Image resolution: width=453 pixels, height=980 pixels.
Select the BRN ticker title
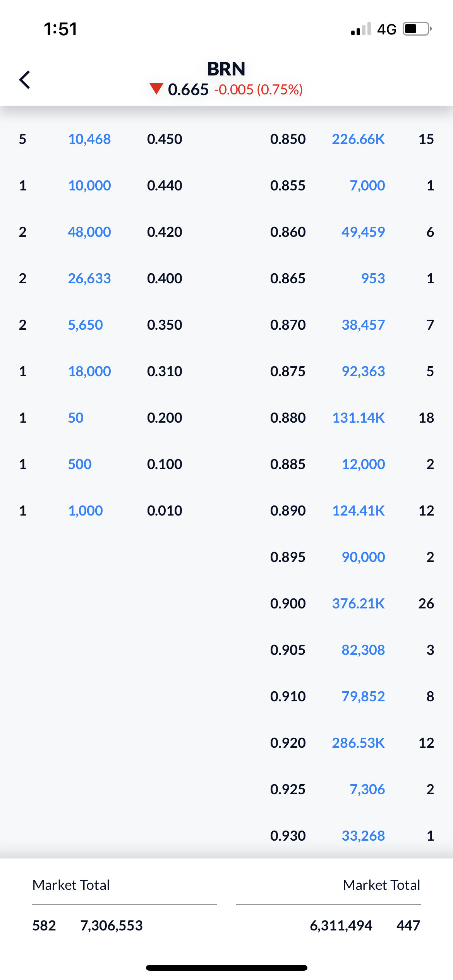coord(226,69)
